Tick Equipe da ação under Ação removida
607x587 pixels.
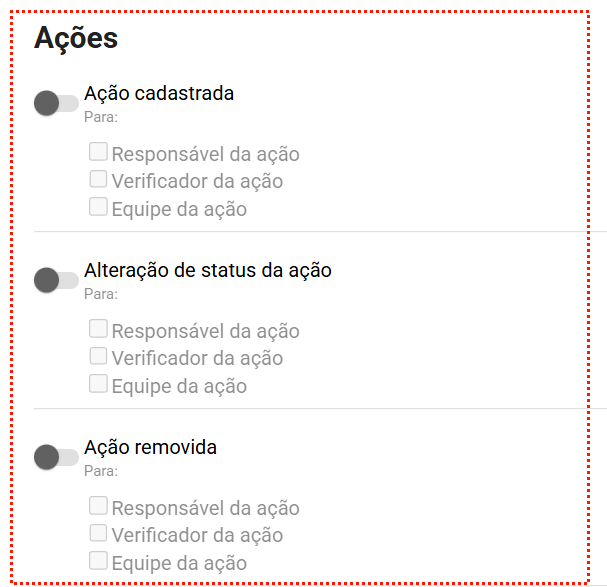(98, 561)
